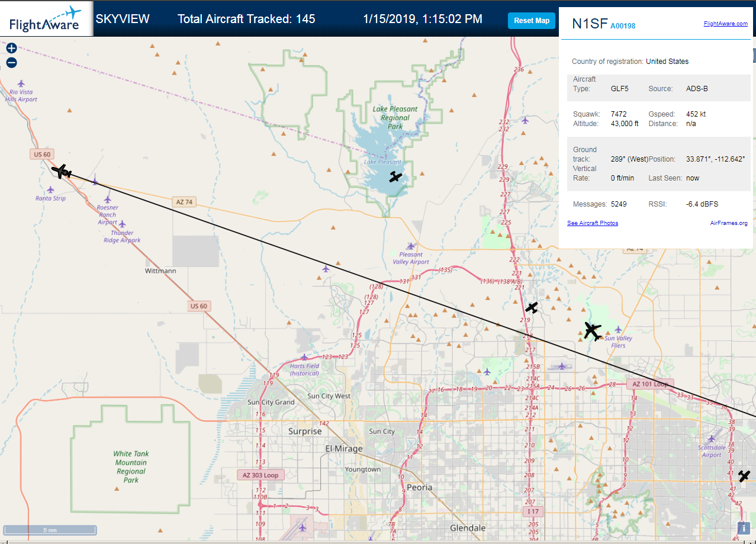Click the Thunder Ridge Airpark icon

(122, 224)
